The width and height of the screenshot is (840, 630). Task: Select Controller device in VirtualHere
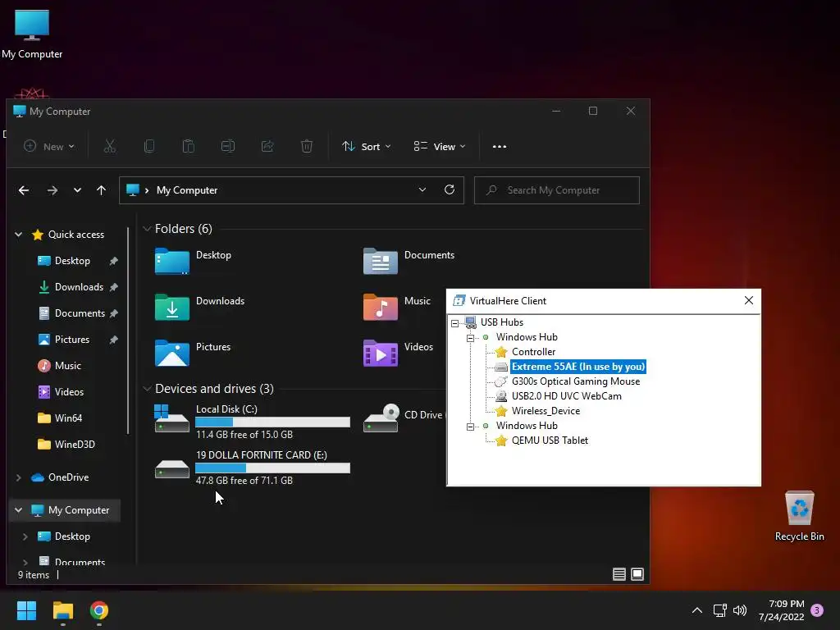click(533, 352)
